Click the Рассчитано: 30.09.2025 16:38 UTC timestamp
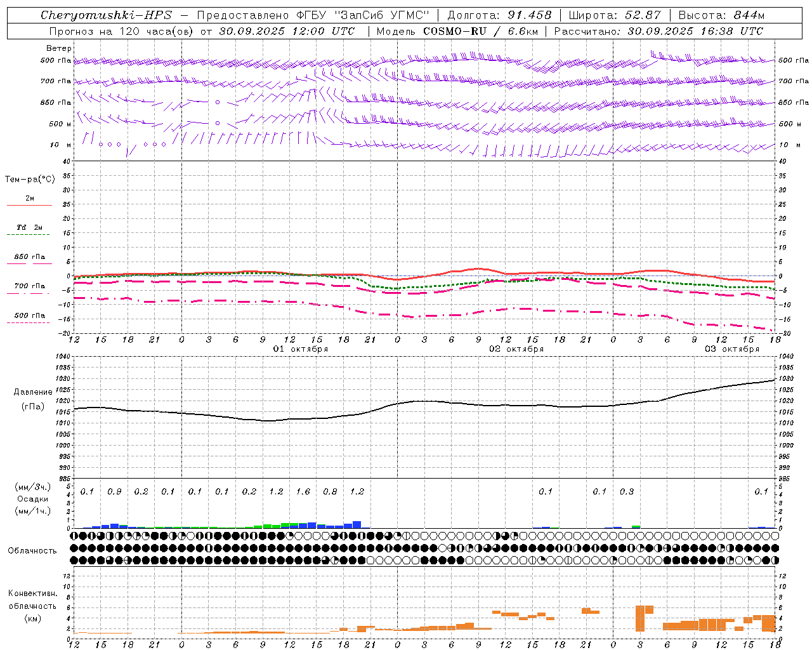 point(658,31)
